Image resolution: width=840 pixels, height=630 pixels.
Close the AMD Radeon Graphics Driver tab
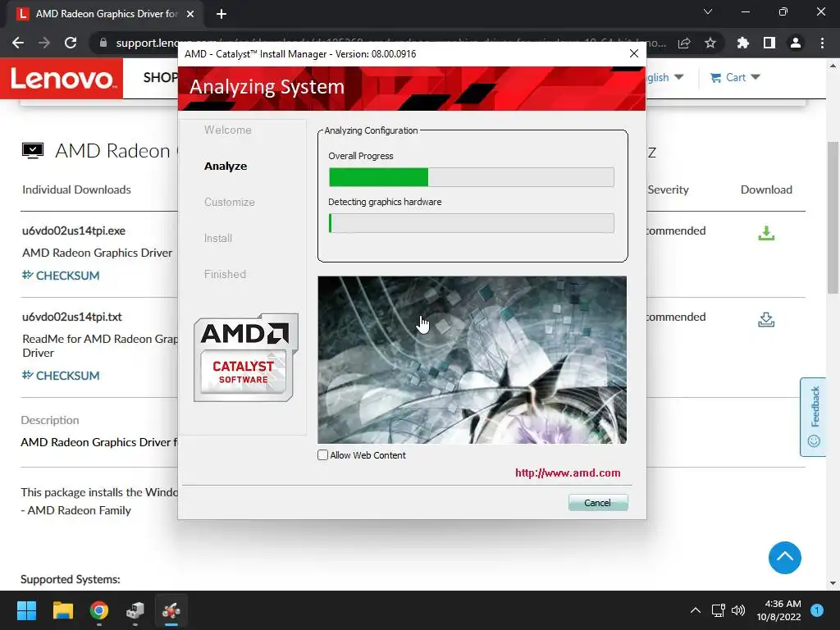point(190,14)
